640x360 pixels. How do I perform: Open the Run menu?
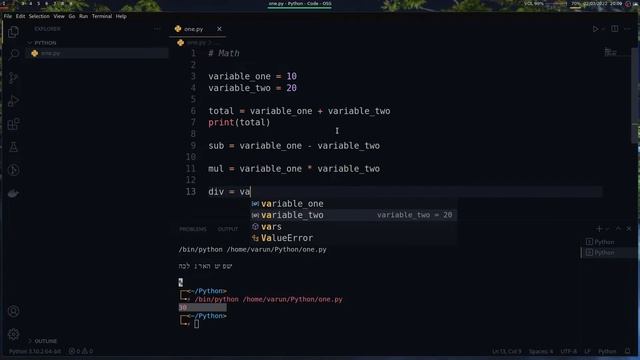[84, 16]
